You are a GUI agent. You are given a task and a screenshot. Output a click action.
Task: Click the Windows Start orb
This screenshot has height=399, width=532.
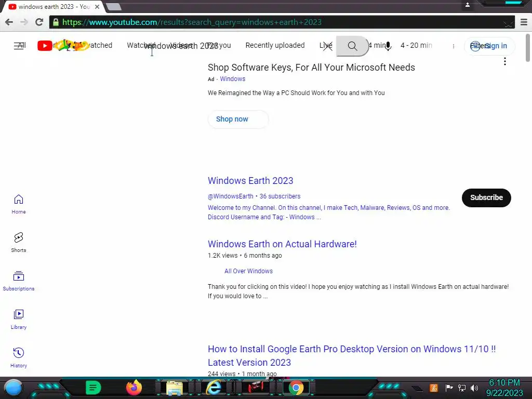[x=14, y=388]
